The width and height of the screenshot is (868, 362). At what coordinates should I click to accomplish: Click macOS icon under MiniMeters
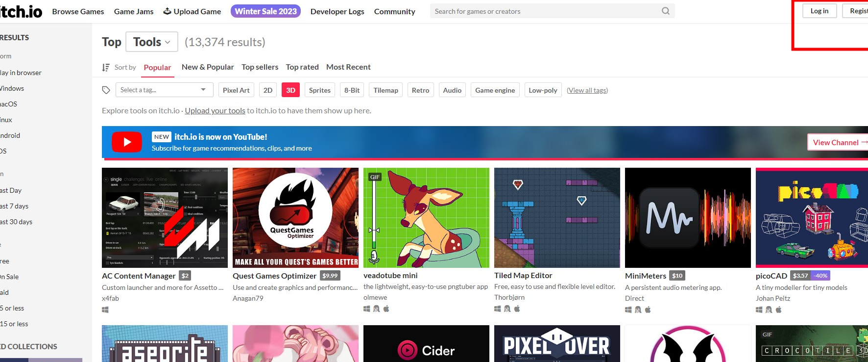[x=648, y=310]
